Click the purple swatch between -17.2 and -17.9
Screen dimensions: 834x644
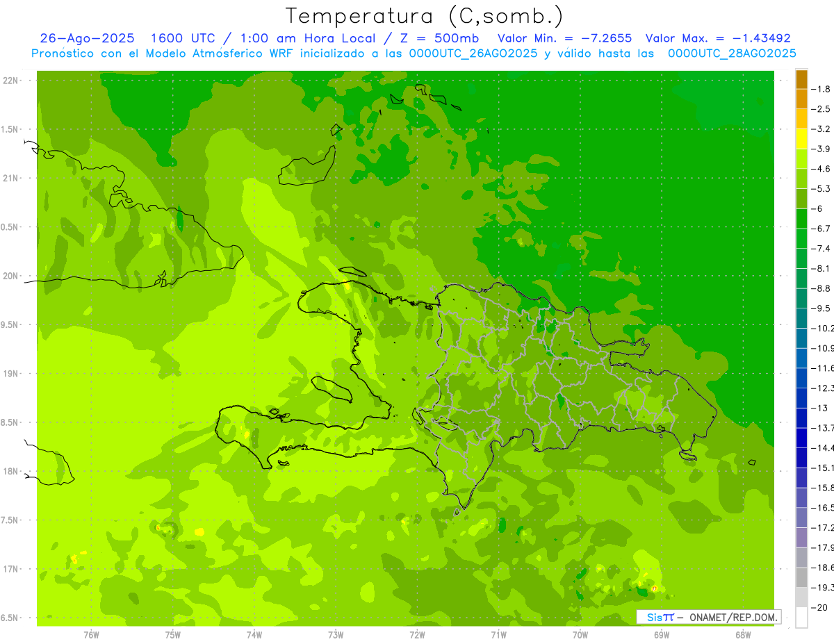point(801,538)
